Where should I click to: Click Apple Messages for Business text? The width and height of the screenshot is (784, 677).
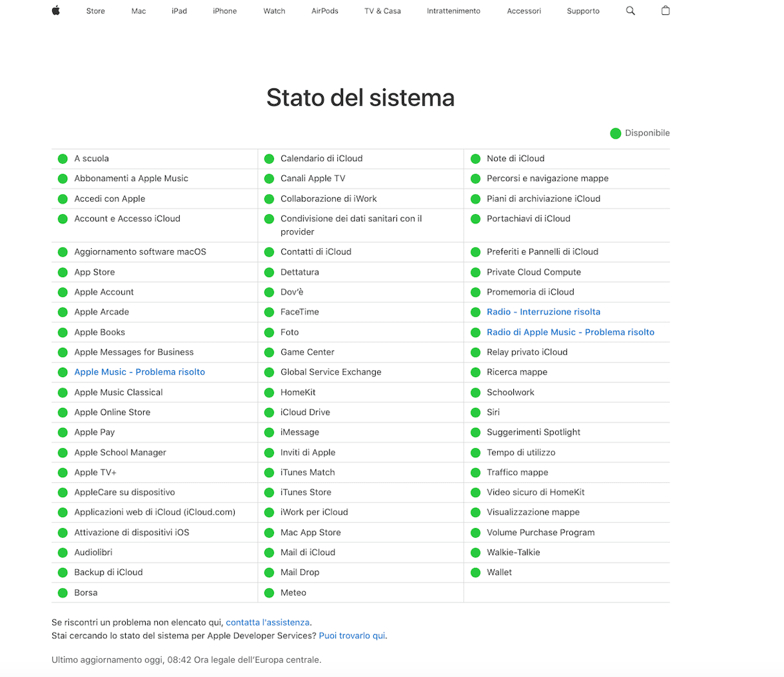tap(134, 352)
